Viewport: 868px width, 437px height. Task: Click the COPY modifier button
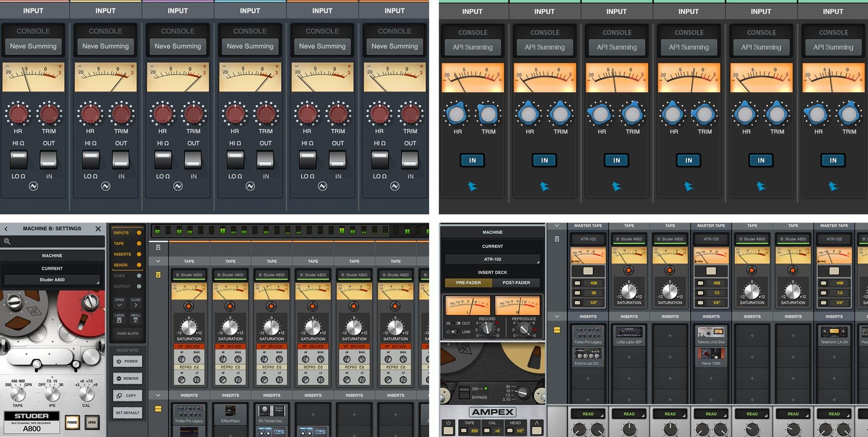(x=127, y=396)
